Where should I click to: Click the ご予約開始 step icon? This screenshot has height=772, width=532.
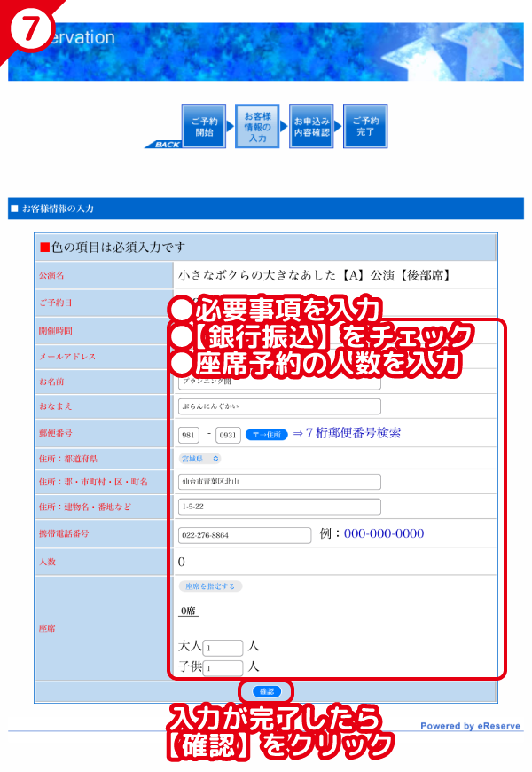click(202, 127)
